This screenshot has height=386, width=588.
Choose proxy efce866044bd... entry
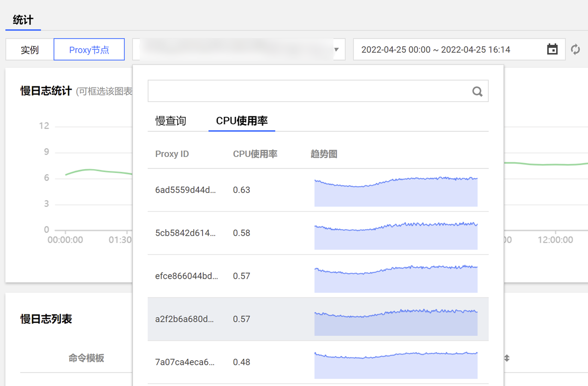(186, 276)
